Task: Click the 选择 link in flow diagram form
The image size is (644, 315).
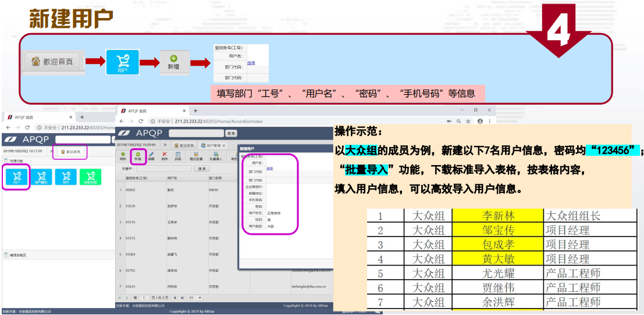Action: pyautogui.click(x=251, y=63)
